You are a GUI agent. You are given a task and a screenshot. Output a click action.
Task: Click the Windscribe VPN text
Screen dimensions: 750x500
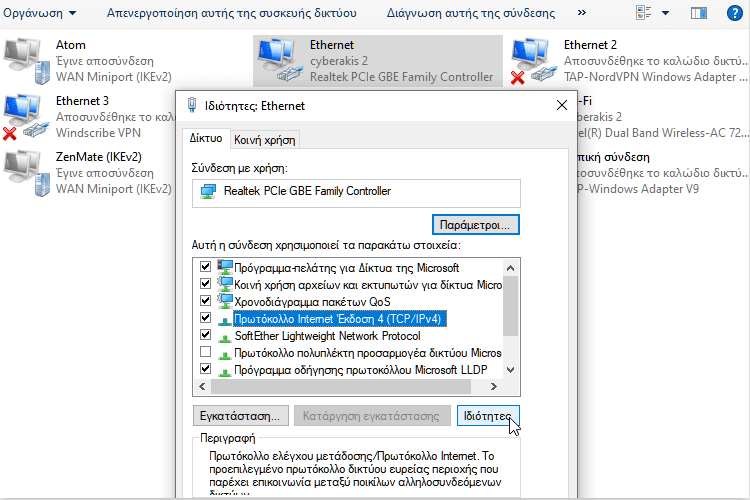click(x=99, y=133)
